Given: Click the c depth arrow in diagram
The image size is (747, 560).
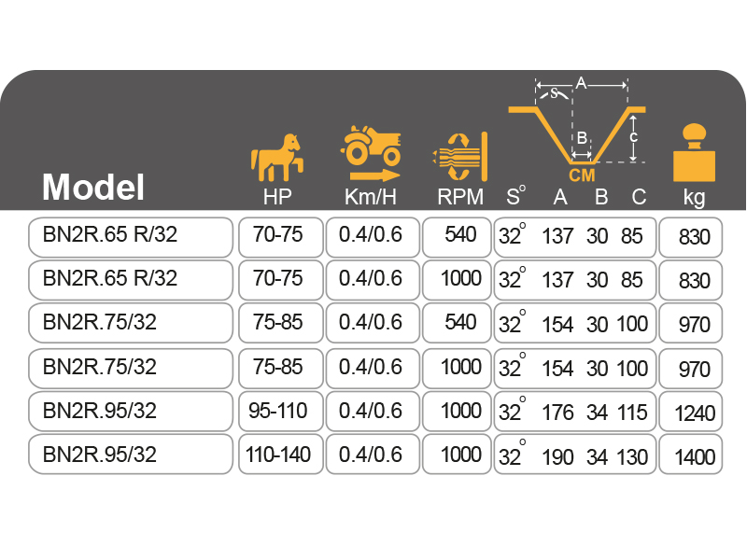Looking at the screenshot, I should pos(633,138).
